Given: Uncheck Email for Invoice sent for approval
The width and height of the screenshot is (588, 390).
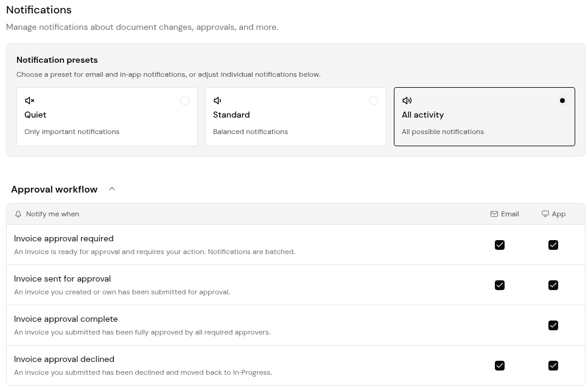Looking at the screenshot, I should [500, 285].
